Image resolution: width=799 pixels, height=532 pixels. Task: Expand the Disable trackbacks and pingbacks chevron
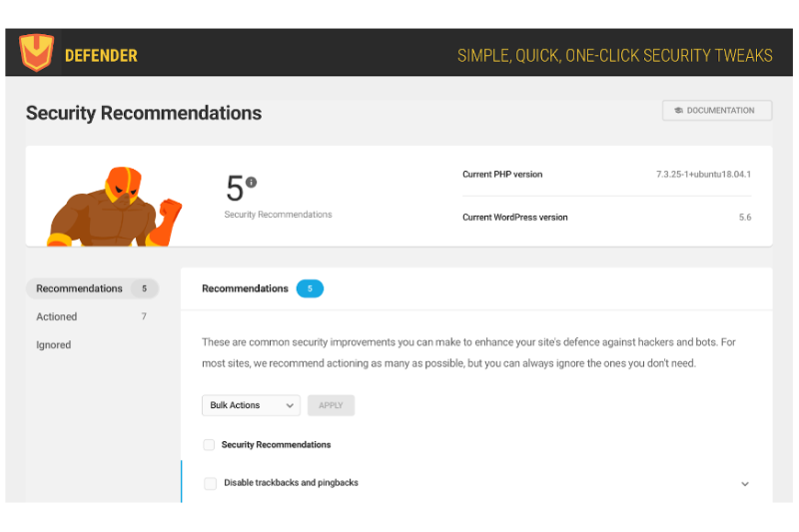point(745,484)
